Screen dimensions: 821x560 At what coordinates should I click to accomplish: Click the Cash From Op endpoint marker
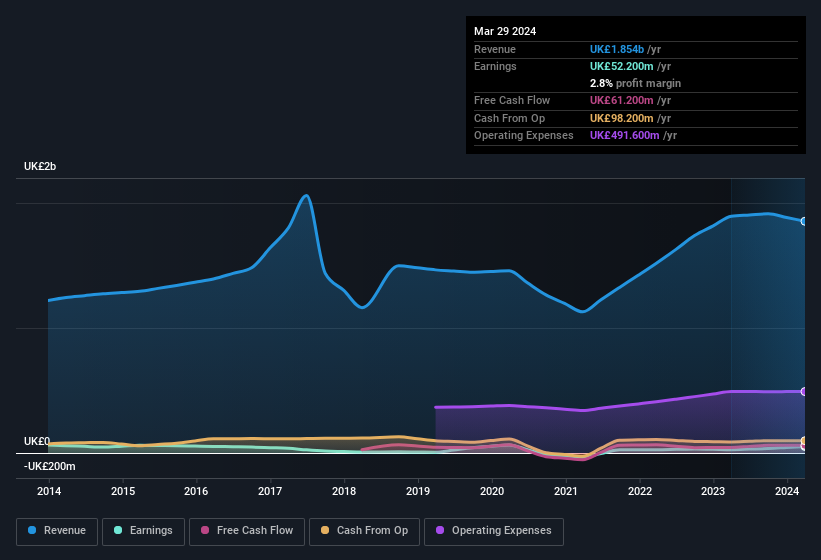pyautogui.click(x=803, y=441)
